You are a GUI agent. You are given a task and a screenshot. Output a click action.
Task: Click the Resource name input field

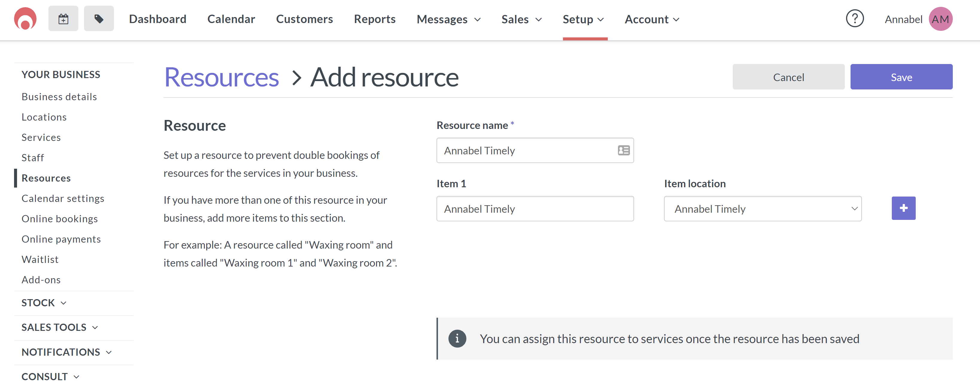535,150
